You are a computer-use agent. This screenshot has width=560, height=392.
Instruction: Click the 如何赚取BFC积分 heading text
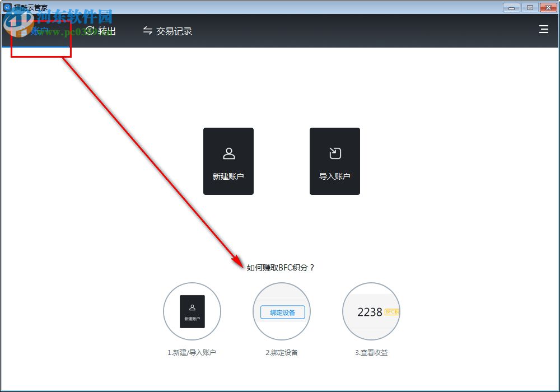point(281,267)
